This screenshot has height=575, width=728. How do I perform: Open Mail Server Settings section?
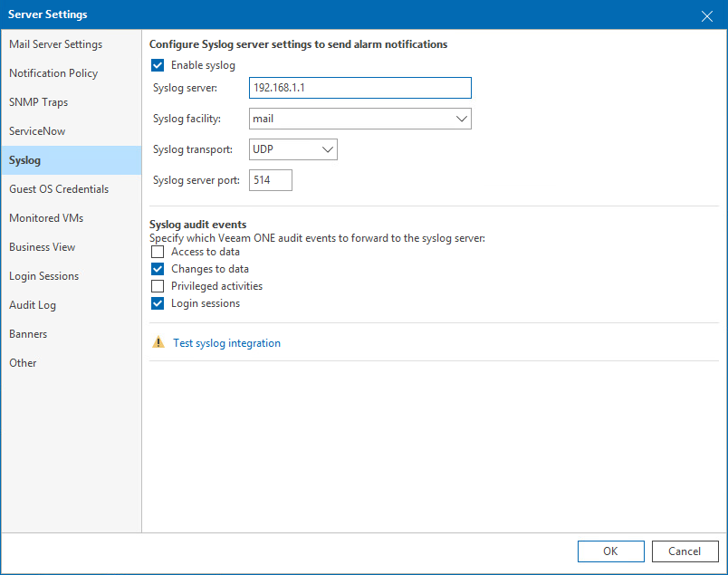coord(56,43)
